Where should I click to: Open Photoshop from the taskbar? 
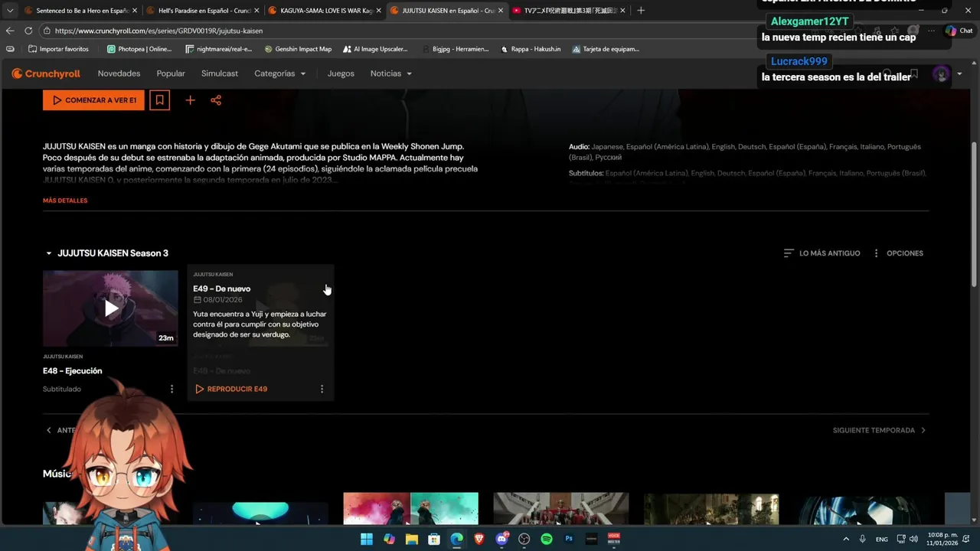pos(569,539)
